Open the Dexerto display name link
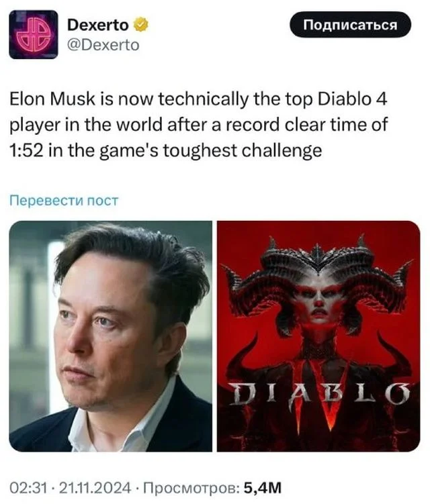 pyautogui.click(x=98, y=25)
